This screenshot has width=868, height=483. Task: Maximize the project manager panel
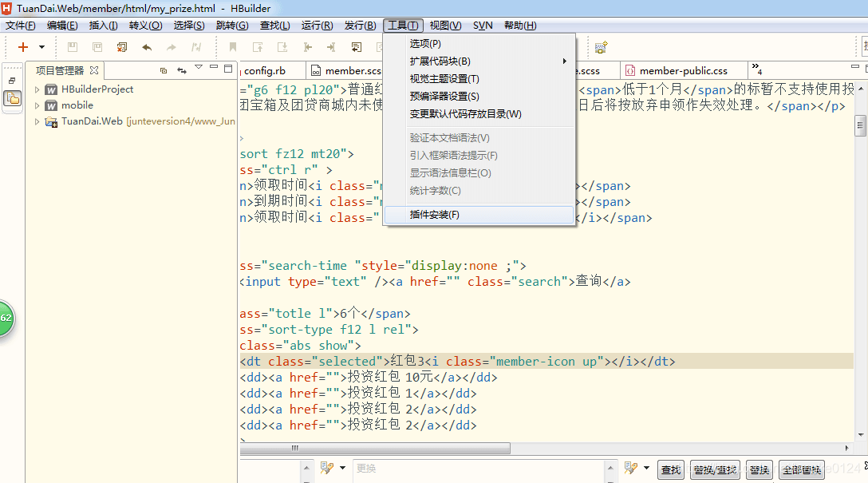(228, 69)
